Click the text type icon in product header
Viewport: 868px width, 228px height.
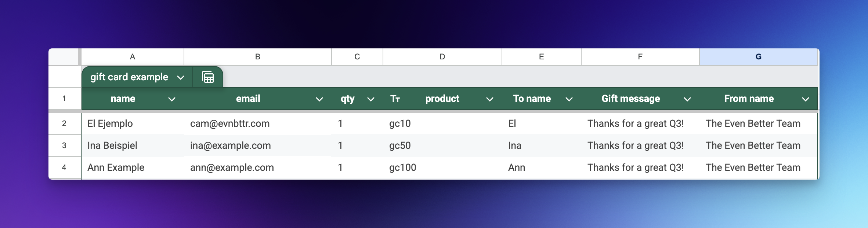tap(395, 99)
